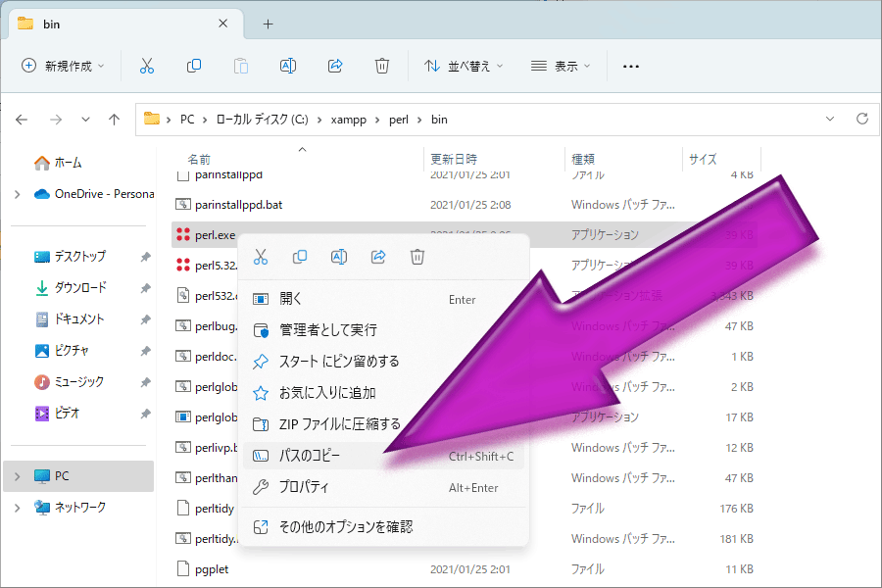Image resolution: width=882 pixels, height=588 pixels.
Task: Choose ZIP ファイルに圧縮する
Action: [383, 423]
